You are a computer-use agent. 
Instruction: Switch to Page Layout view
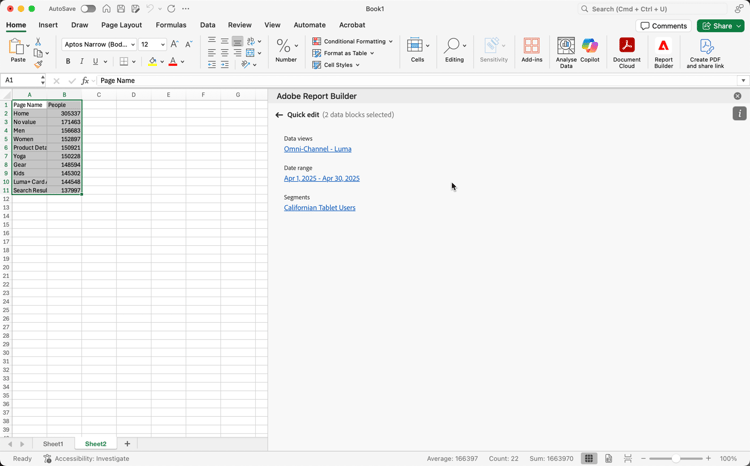[608, 458]
